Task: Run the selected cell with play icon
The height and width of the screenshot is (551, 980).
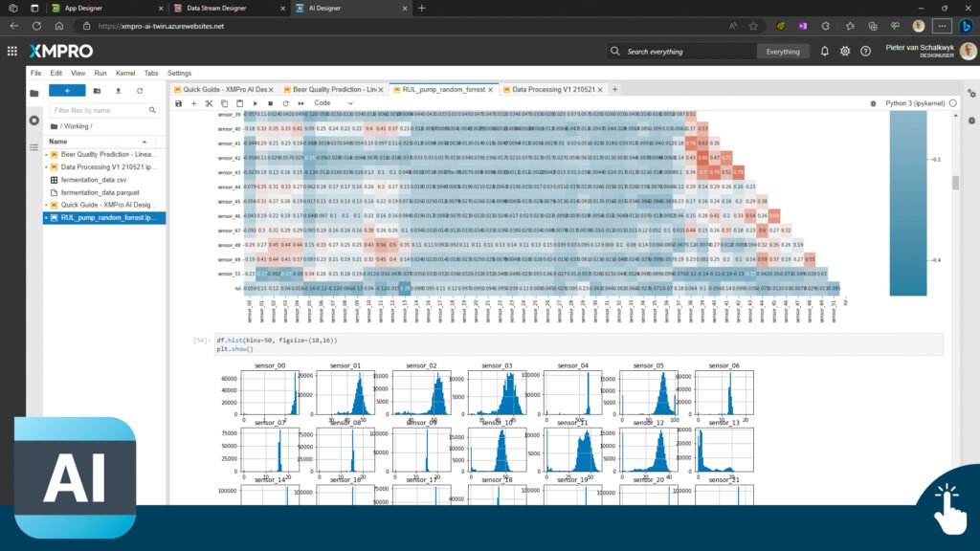Action: (255, 103)
